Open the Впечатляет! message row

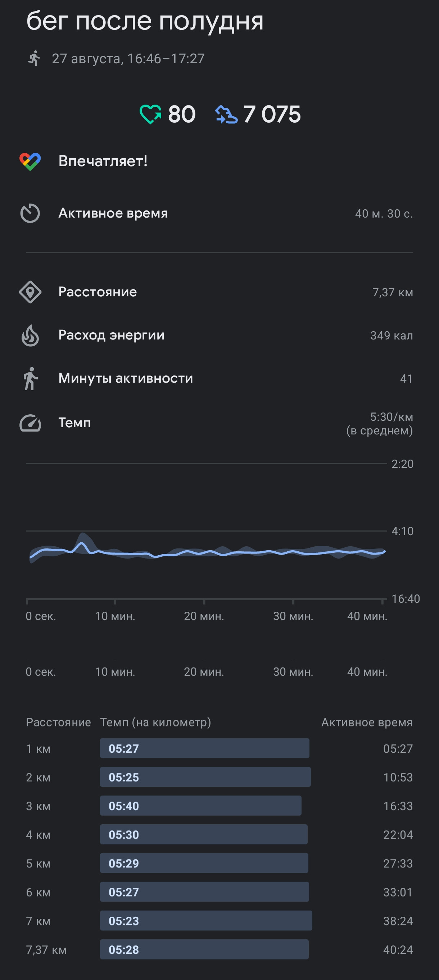click(219, 161)
